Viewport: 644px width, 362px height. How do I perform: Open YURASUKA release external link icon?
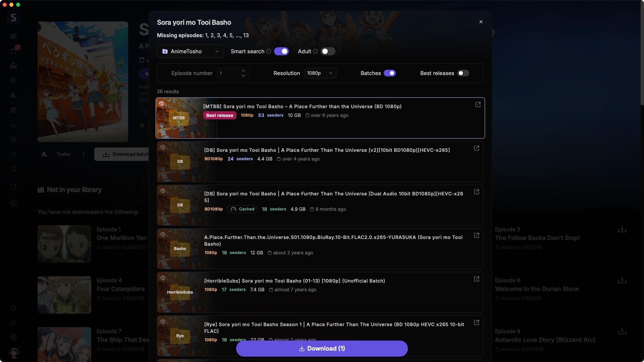click(476, 235)
